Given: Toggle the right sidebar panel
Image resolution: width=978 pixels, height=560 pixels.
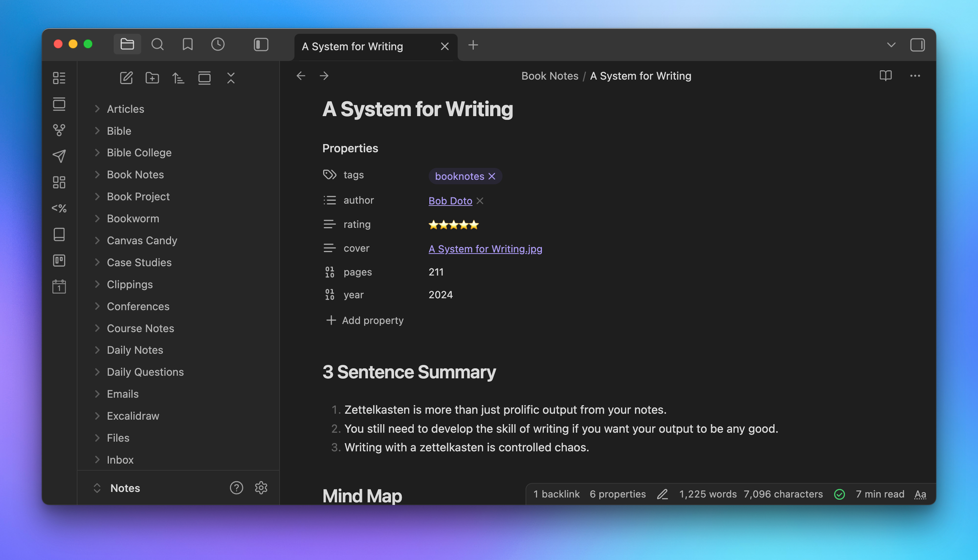Looking at the screenshot, I should coord(917,45).
